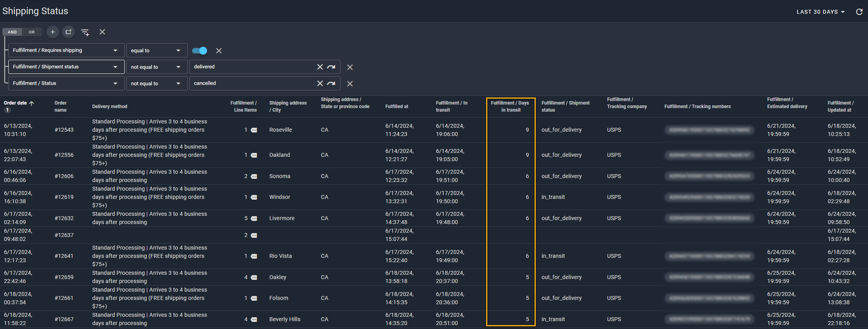The image size is (868, 329).
Task: Switch filter logic to OR
Action: click(32, 32)
